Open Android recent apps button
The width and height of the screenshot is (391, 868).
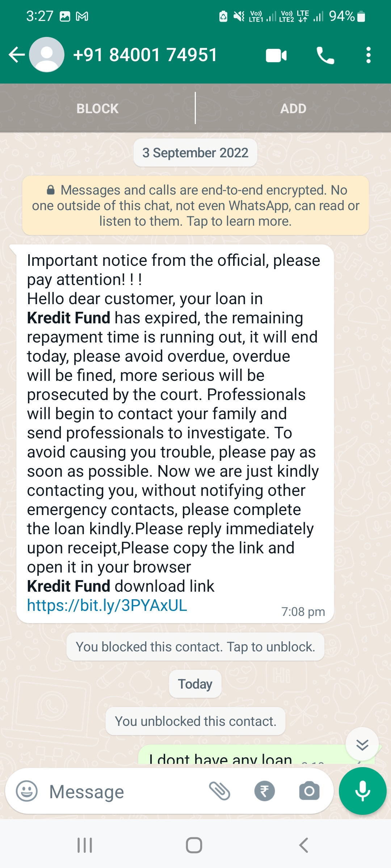85,845
